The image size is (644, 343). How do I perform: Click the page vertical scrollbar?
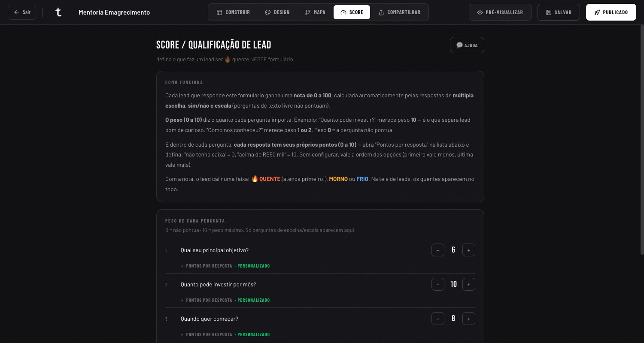(x=642, y=139)
